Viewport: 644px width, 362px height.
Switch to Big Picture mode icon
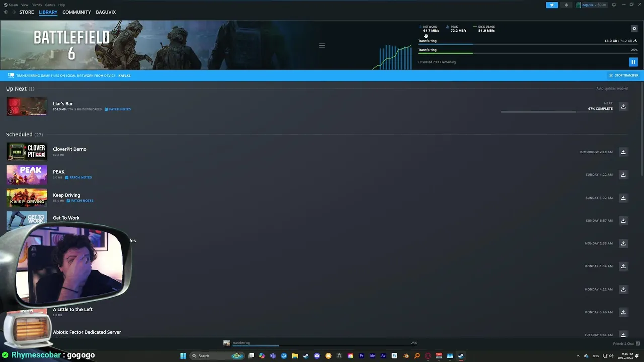point(614,5)
